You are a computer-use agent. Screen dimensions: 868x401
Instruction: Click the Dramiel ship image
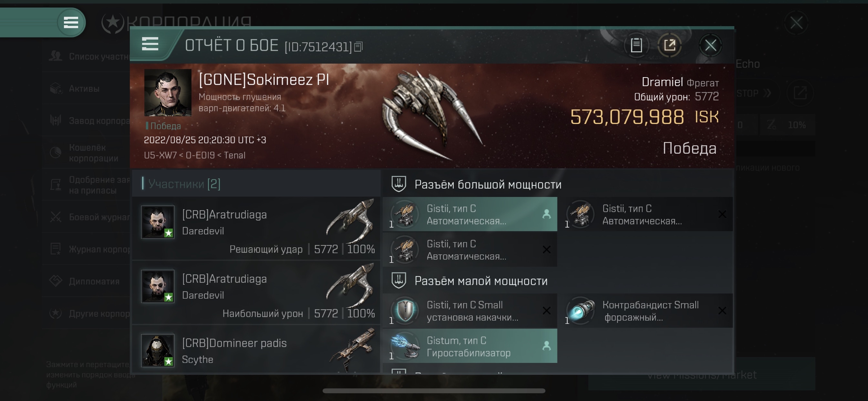433,115
